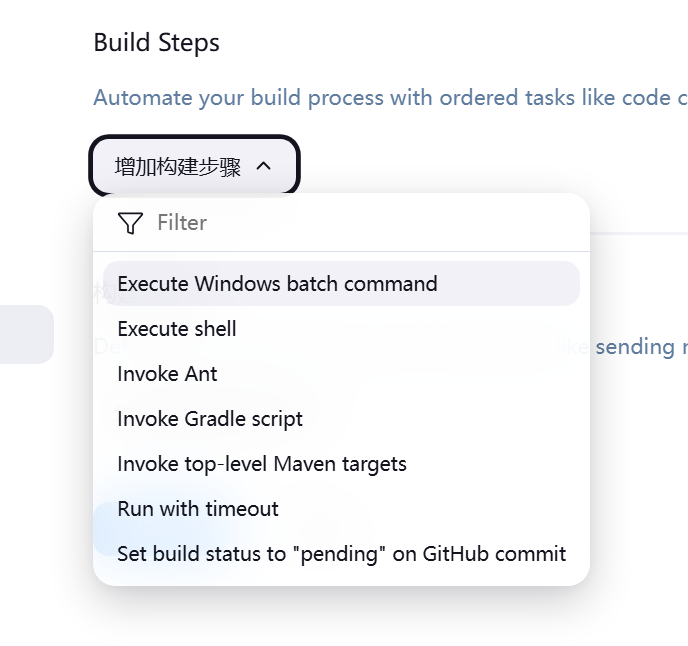Click the Automate your build process description
The height and width of the screenshot is (646, 688).
pyautogui.click(x=391, y=97)
